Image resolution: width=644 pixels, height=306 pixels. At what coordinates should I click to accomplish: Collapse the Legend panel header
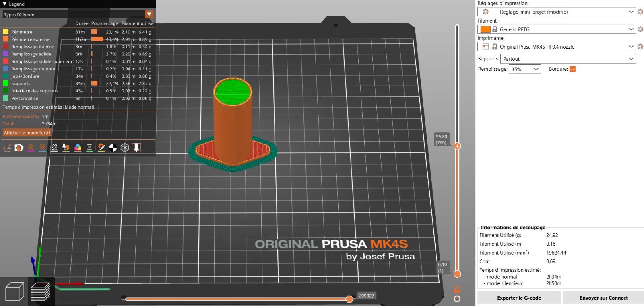5,4
